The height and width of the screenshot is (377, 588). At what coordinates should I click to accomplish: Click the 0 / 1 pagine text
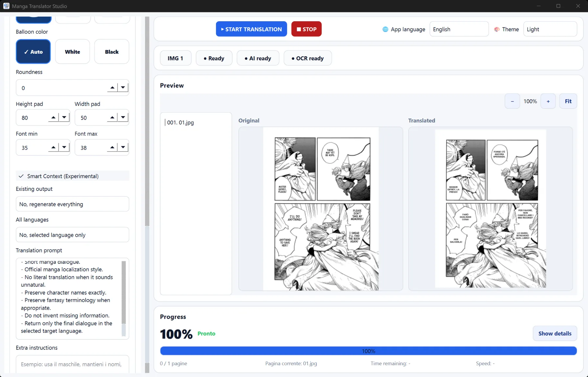coord(173,363)
